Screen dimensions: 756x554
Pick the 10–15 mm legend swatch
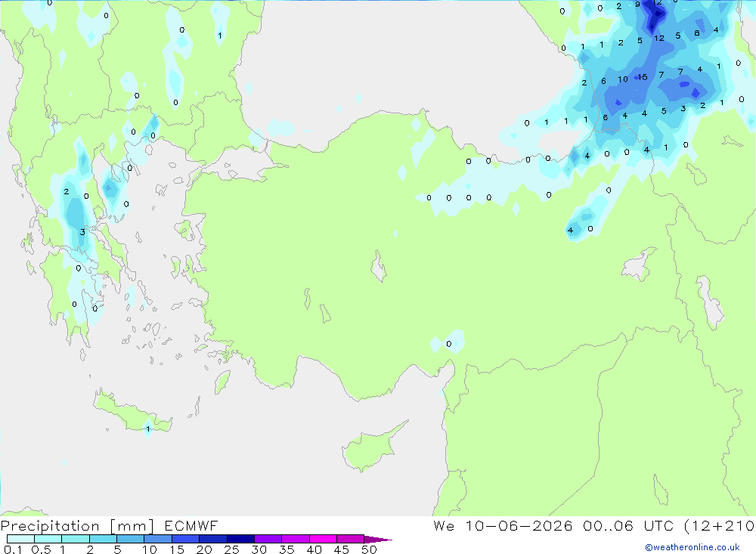tap(158, 539)
